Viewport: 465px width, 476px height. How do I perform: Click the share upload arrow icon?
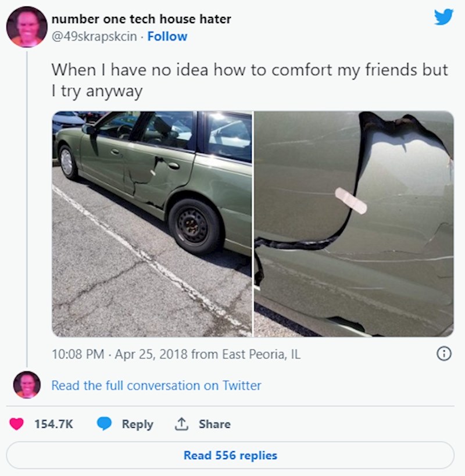click(x=181, y=424)
